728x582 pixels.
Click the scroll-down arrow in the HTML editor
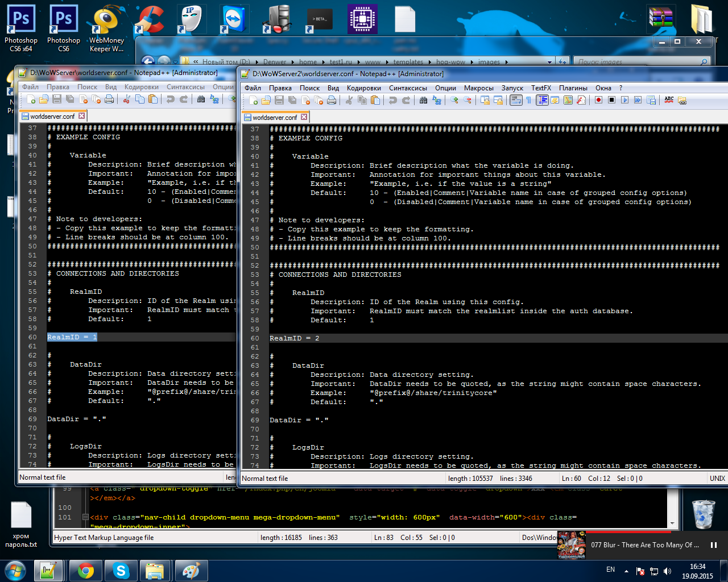click(x=672, y=523)
